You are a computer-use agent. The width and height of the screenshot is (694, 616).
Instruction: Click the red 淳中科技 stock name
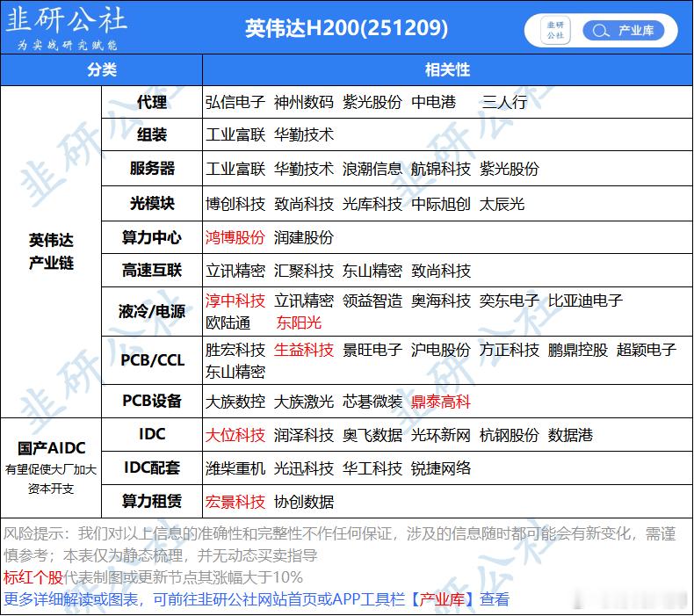(235, 301)
